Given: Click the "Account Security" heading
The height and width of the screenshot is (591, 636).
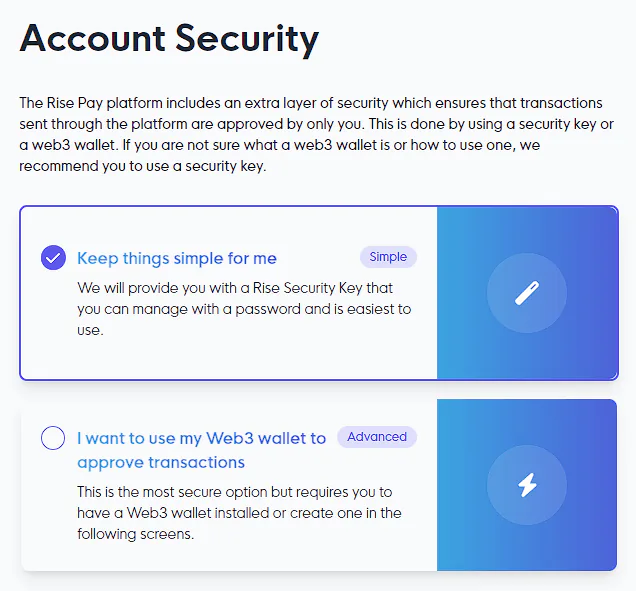Looking at the screenshot, I should tap(169, 39).
